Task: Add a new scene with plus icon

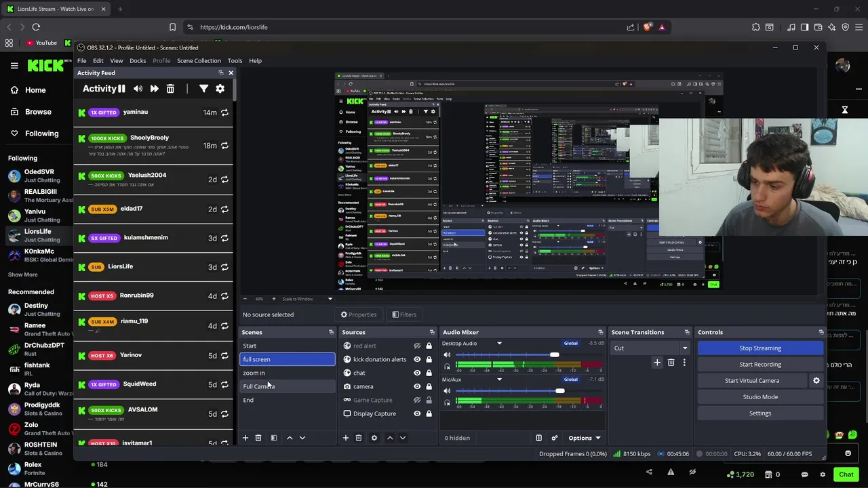Action: click(245, 438)
